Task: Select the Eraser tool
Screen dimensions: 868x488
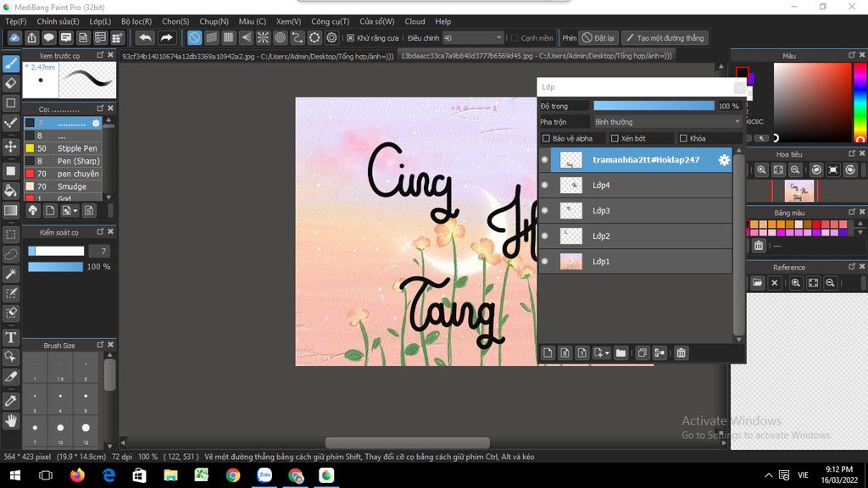Action: click(10, 84)
